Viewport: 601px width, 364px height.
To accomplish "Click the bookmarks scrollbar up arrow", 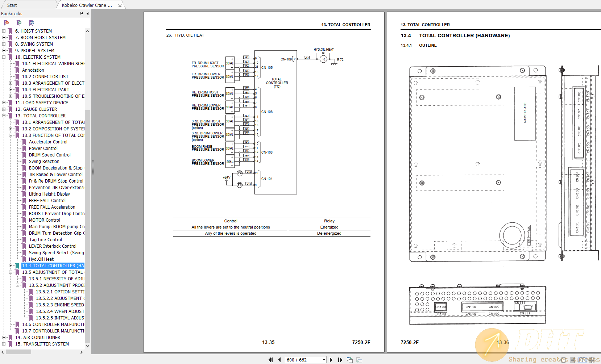I will [x=87, y=31].
